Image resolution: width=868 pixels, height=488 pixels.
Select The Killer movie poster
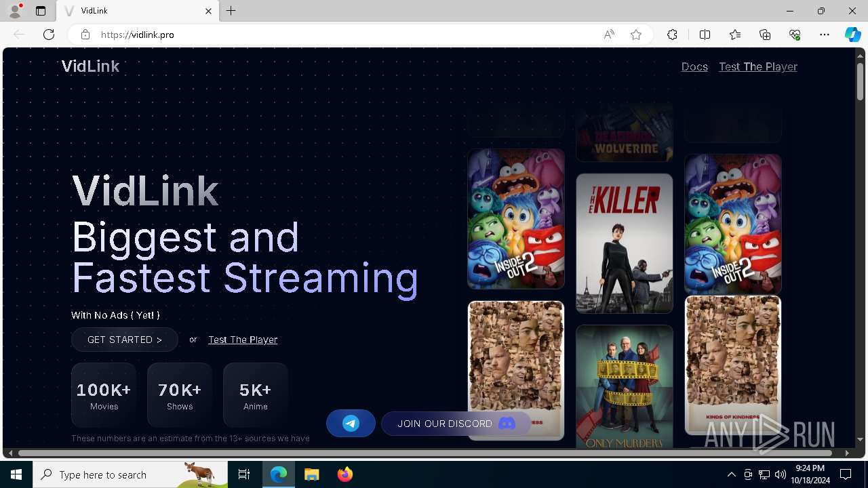tap(625, 243)
